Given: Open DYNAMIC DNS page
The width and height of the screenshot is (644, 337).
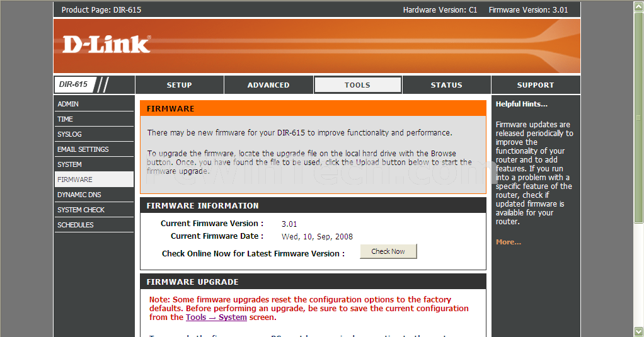Looking at the screenshot, I should coord(94,195).
